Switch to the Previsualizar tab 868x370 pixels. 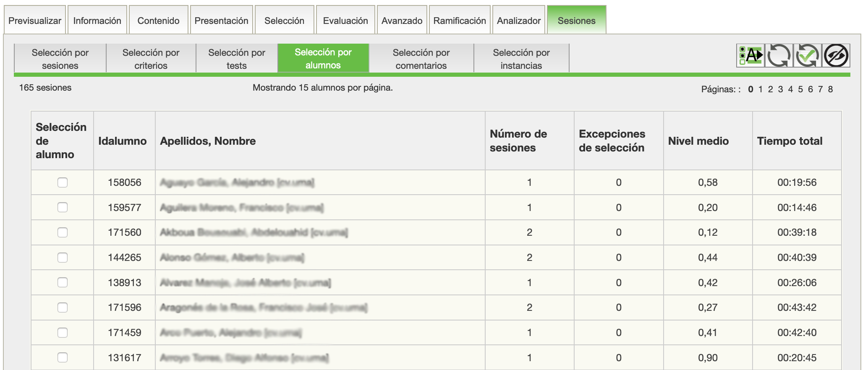[35, 21]
